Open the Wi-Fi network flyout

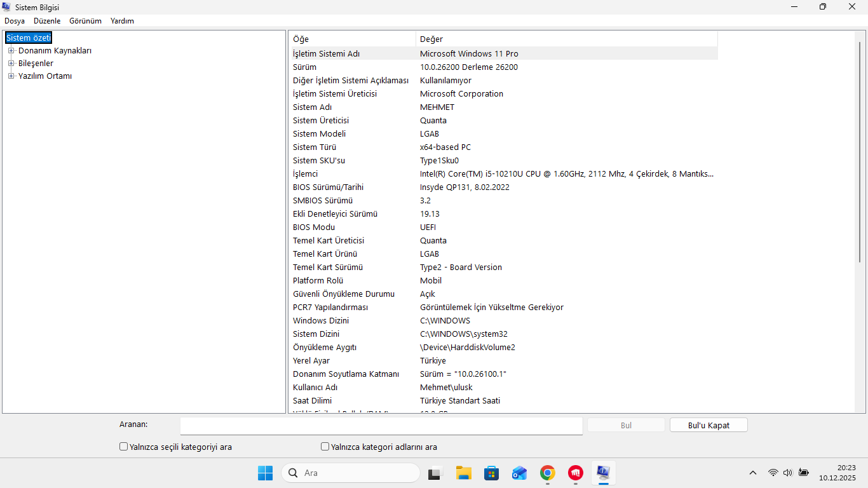(x=773, y=473)
